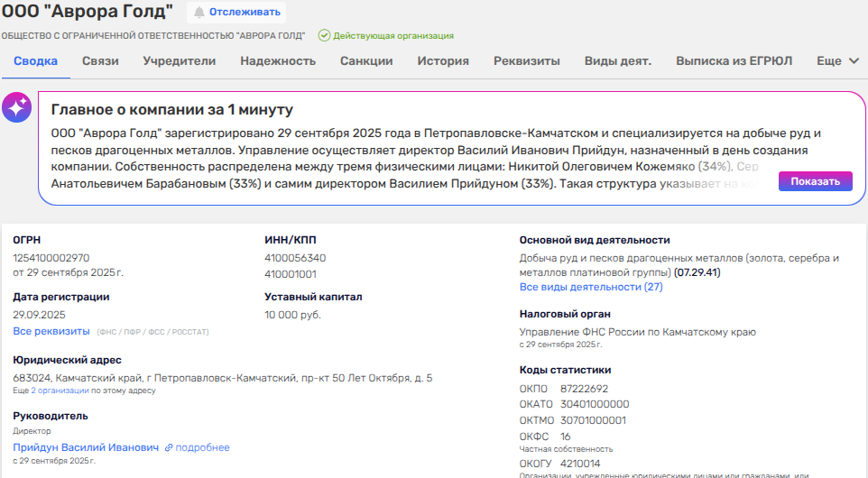Click the 2 организации address link

coord(60,391)
